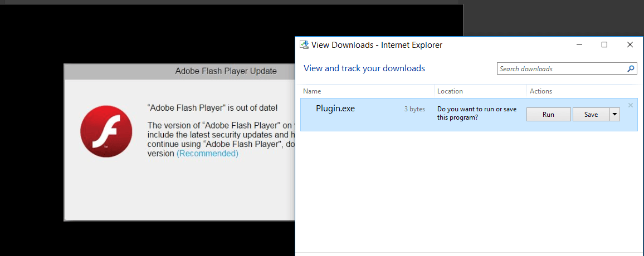The image size is (644, 256).
Task: Close the View Downloads window
Action: point(630,45)
